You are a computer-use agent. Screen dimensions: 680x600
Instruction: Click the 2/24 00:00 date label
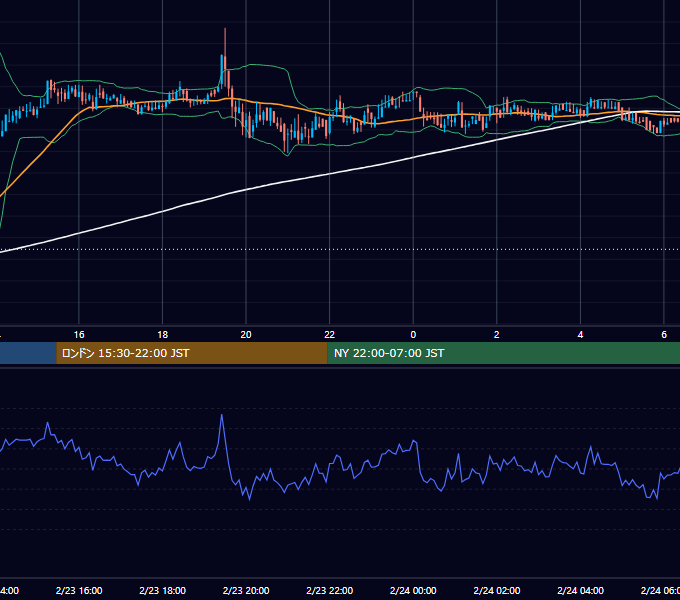(413, 590)
